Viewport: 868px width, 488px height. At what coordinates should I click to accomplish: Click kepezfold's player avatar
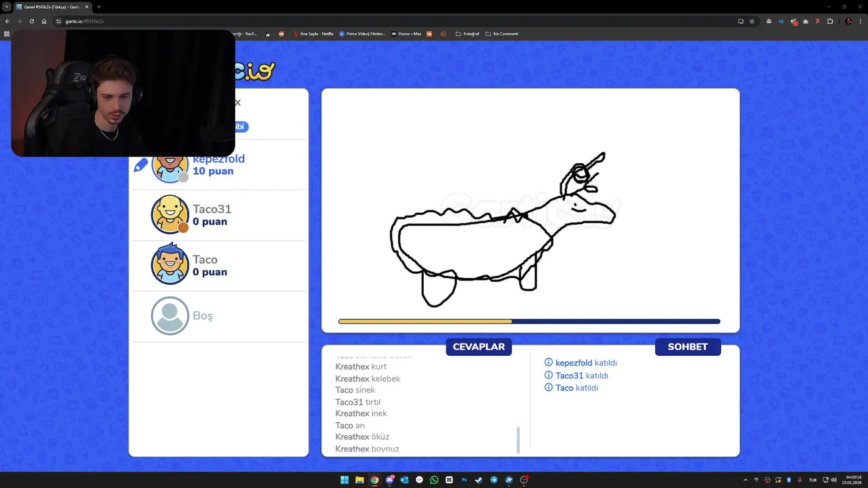point(170,168)
